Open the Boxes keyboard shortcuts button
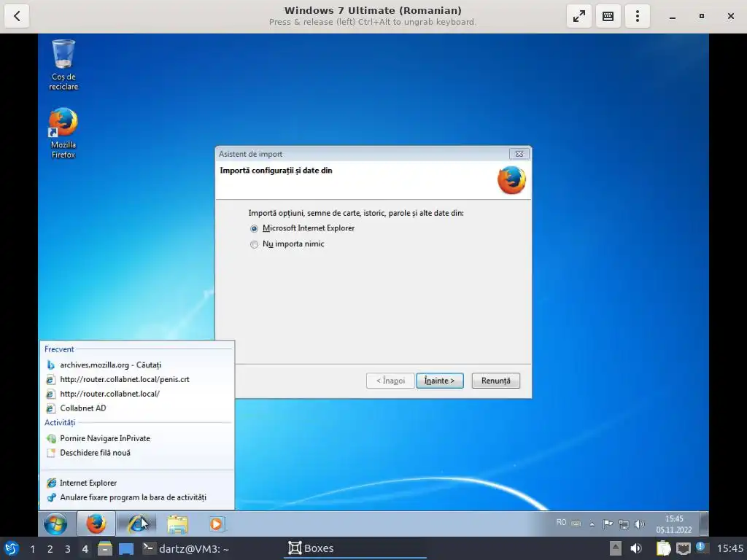Viewport: 747px width, 560px height. (x=608, y=16)
